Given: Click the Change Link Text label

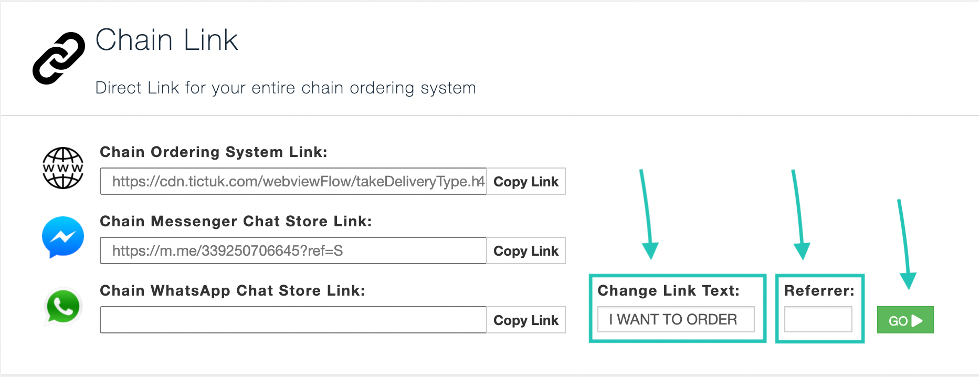Looking at the screenshot, I should 668,290.
